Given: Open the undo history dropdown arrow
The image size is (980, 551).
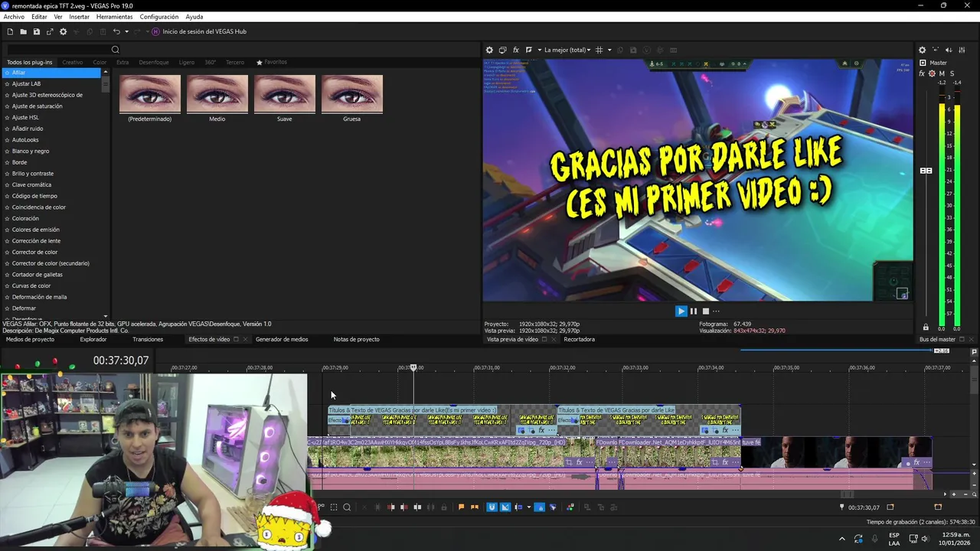Looking at the screenshot, I should click(126, 31).
